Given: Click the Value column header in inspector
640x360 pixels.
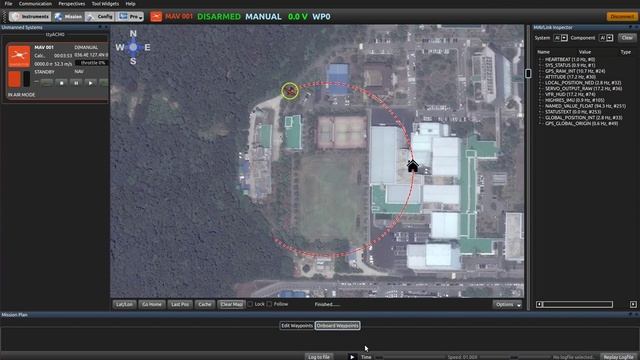Looking at the screenshot, I should coord(584,52).
